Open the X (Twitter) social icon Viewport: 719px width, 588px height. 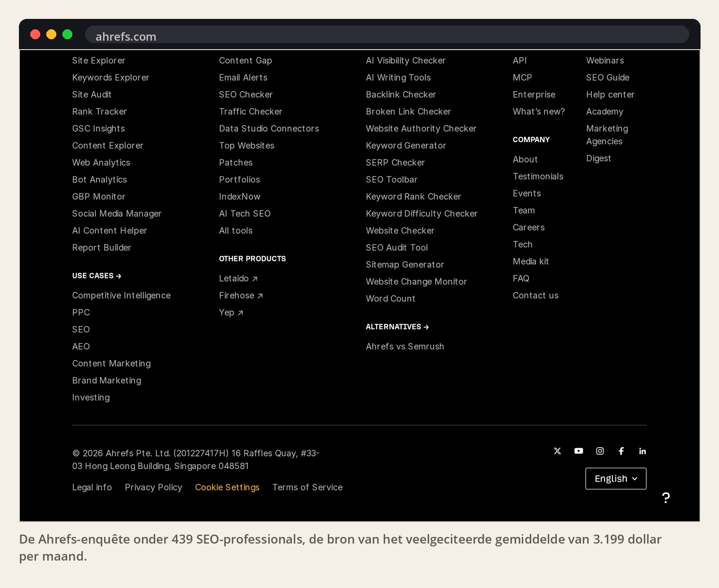coord(557,451)
